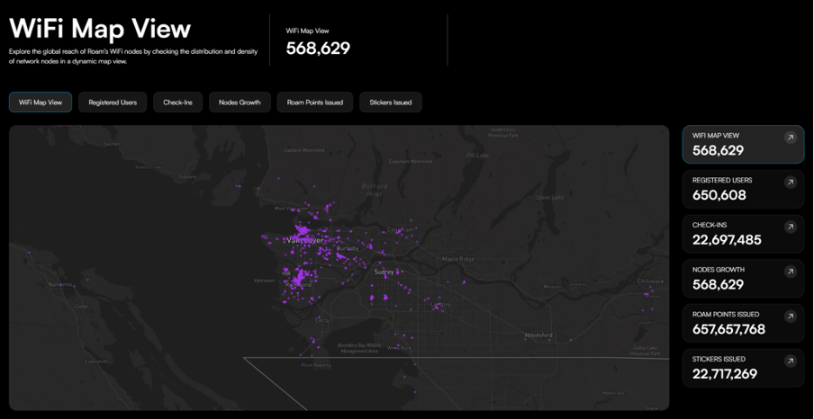
Task: Open arrow icon on WiFi Map View card
Action: point(790,138)
